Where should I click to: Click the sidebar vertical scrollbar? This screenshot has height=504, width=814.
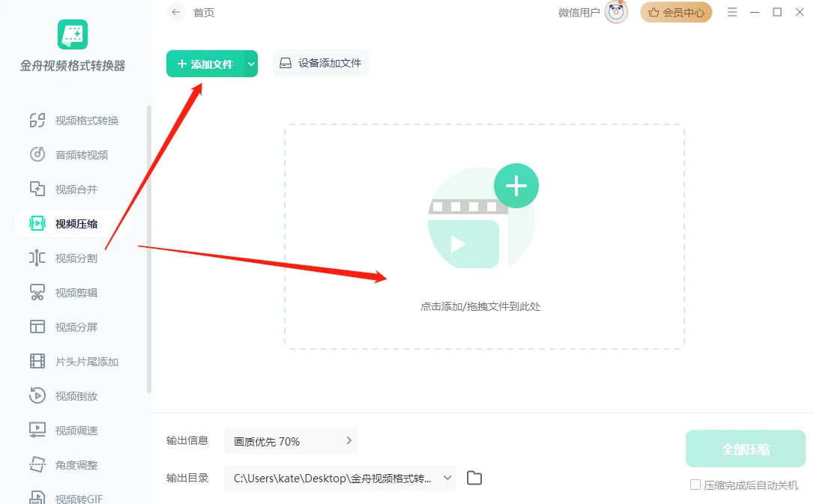pos(149,249)
